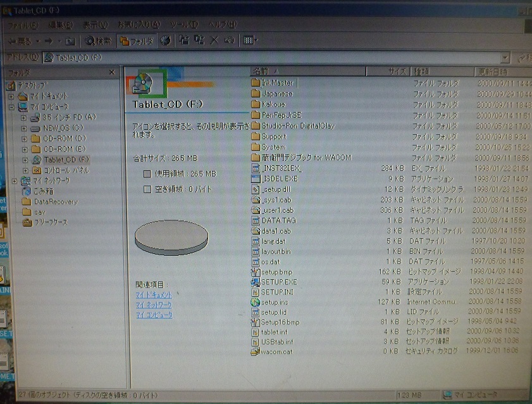Viewport: 532px width, 404px height.
Task: Click the Delete X toolbar icon
Action: click(214, 41)
